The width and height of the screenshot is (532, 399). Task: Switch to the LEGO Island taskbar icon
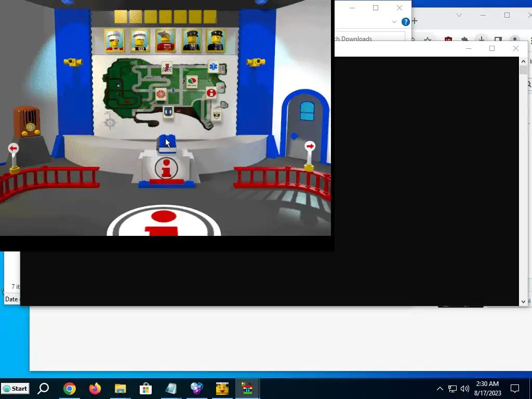click(x=247, y=389)
